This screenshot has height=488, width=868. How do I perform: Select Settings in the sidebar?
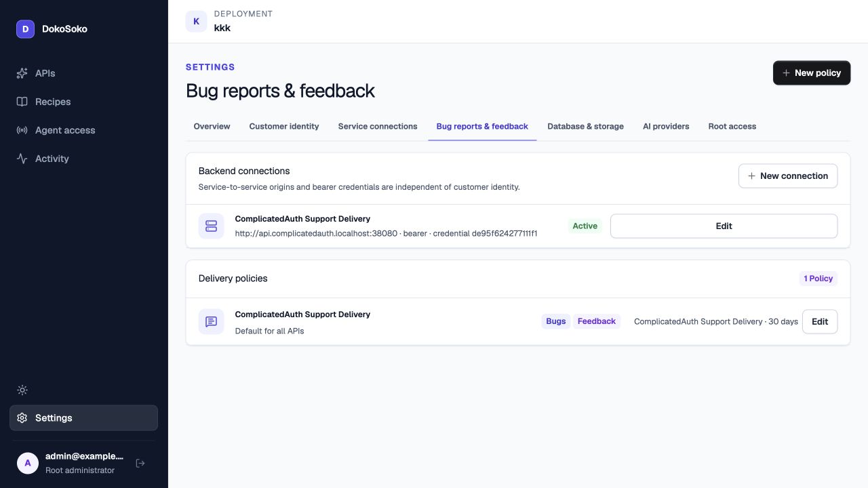(84, 418)
